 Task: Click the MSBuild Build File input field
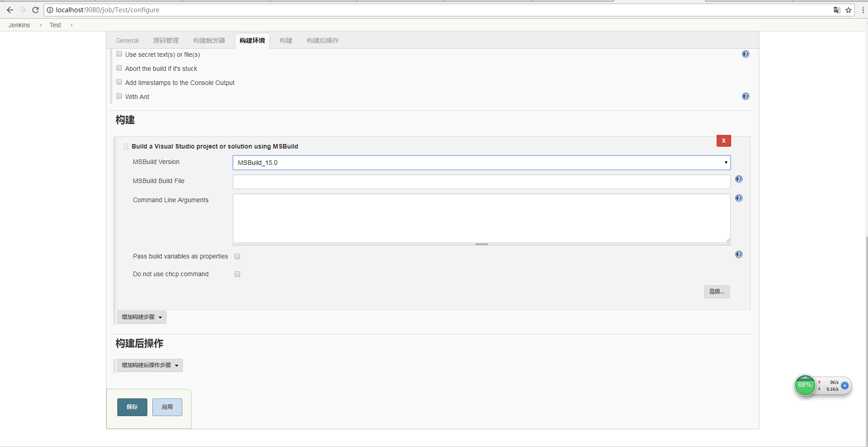[x=482, y=182]
